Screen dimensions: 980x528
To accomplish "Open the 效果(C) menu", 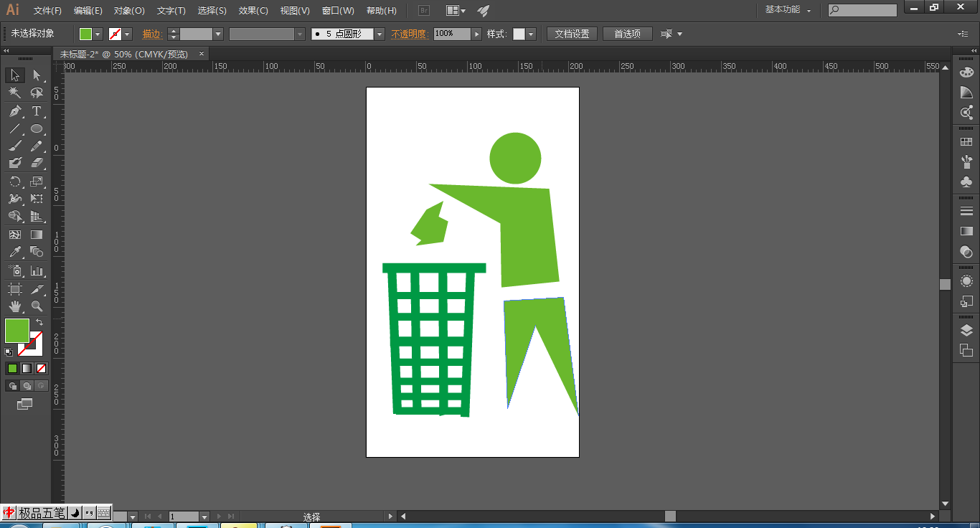I will pos(253,11).
